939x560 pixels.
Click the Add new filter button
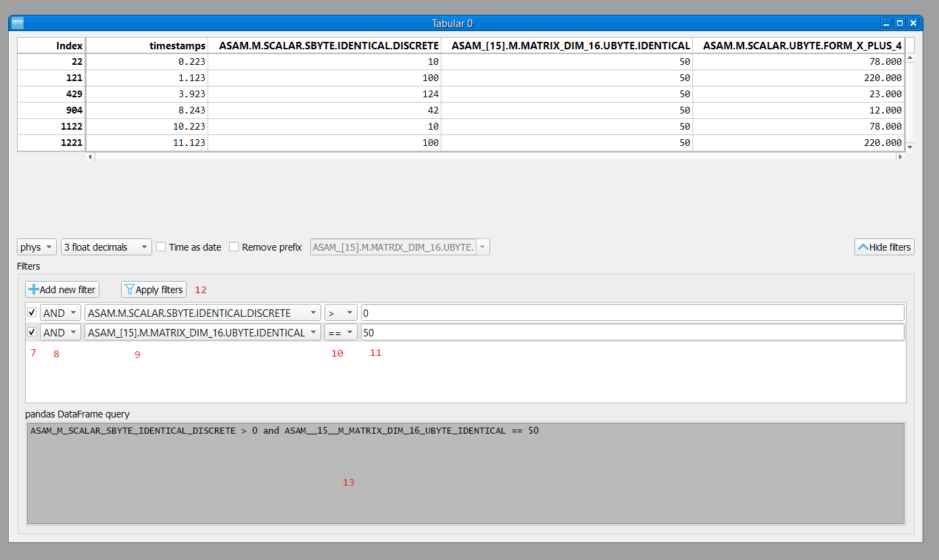coord(62,290)
